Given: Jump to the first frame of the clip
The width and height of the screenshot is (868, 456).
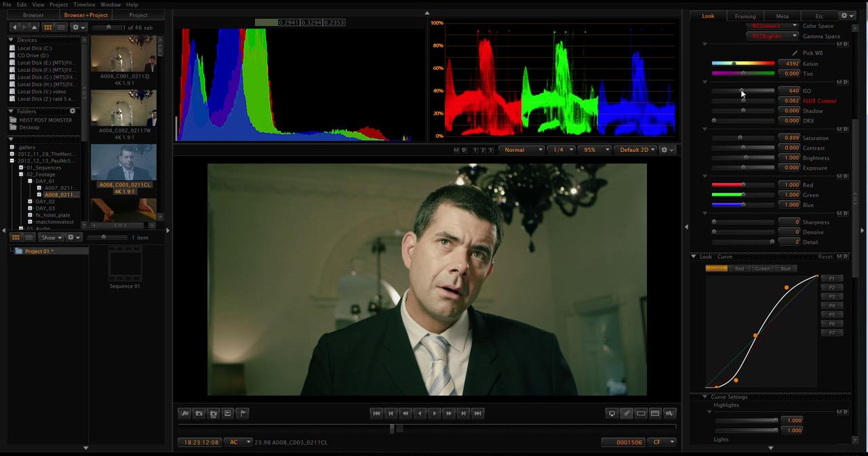Looking at the screenshot, I should tap(376, 413).
